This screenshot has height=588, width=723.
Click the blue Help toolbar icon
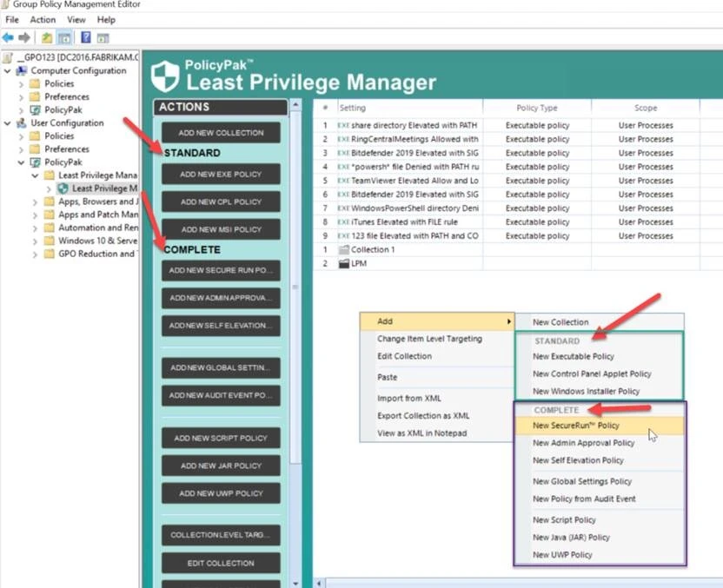pyautogui.click(x=86, y=37)
